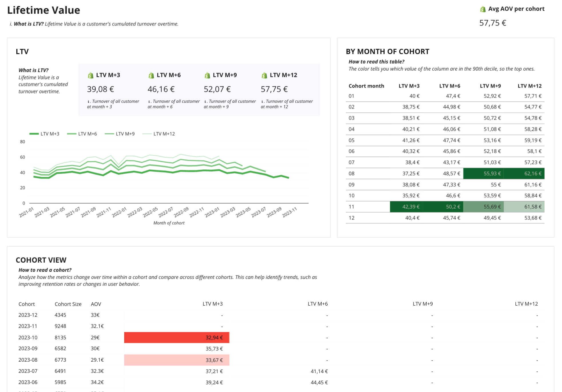This screenshot has width=562, height=392.
Task: Click AOV 34.2€ cell
Action: pos(97,382)
